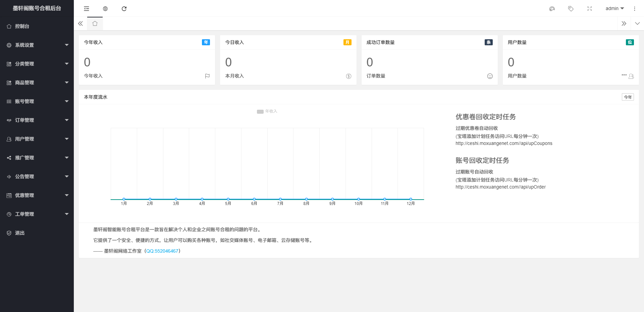
Task: Toggle fullscreen mode icon
Action: point(590,9)
